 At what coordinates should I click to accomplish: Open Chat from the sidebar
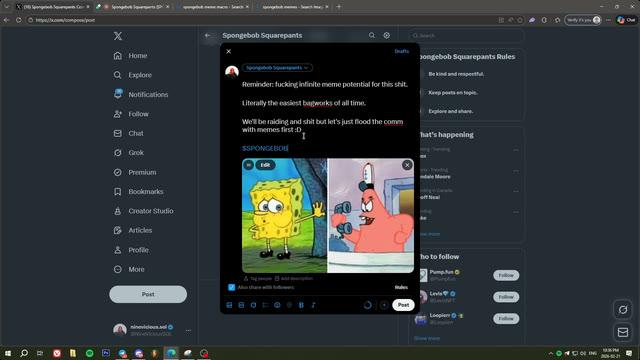tap(129, 133)
